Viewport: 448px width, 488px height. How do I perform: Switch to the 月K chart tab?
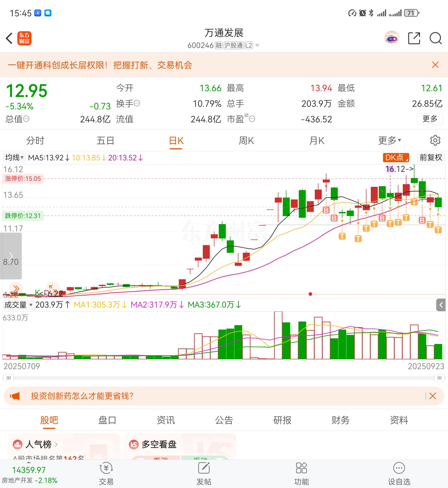(317, 140)
